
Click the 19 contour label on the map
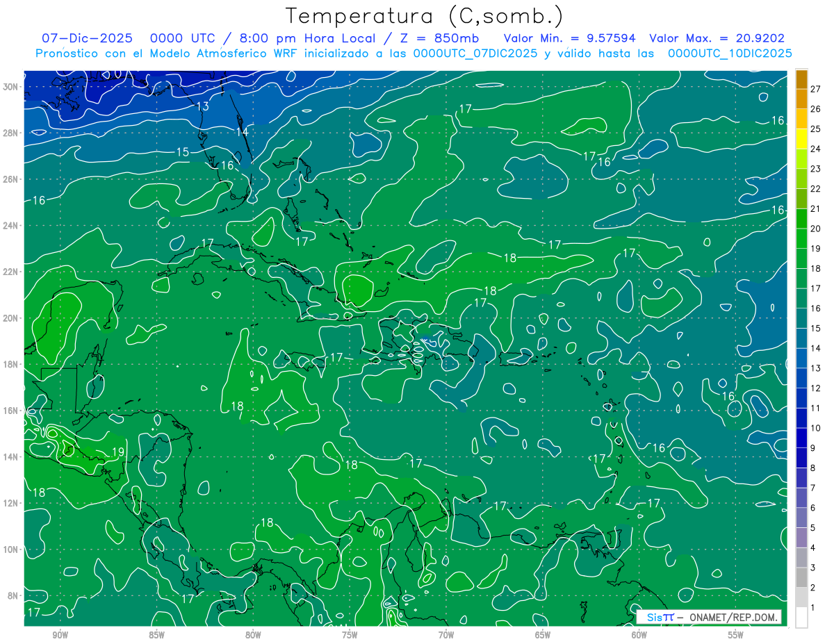pyautogui.click(x=117, y=452)
